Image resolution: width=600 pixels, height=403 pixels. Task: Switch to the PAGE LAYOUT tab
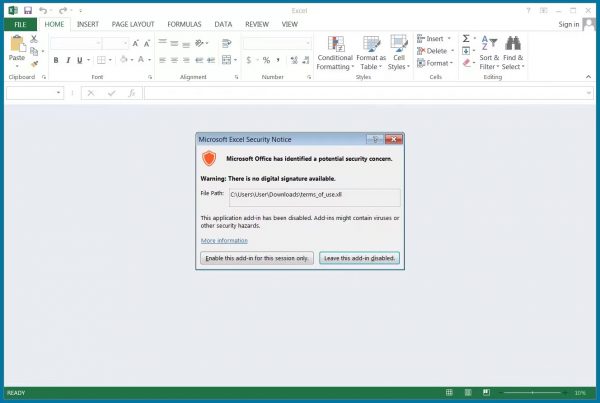[x=133, y=24]
